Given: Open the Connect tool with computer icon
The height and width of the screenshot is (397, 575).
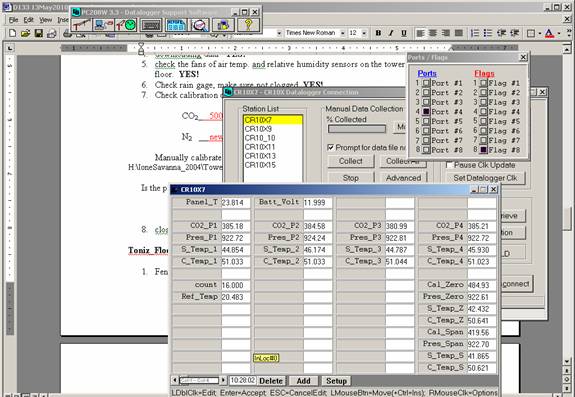Looking at the screenshot, I should click(x=104, y=25).
